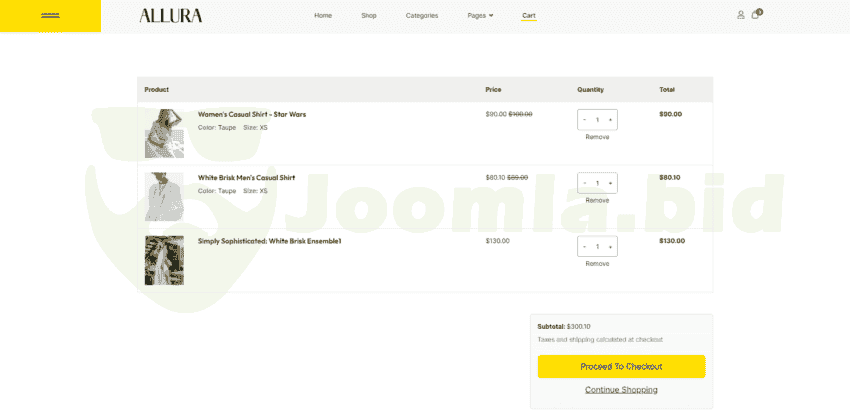Open the hamburger menu icon
This screenshot has width=850, height=416.
(x=50, y=15)
